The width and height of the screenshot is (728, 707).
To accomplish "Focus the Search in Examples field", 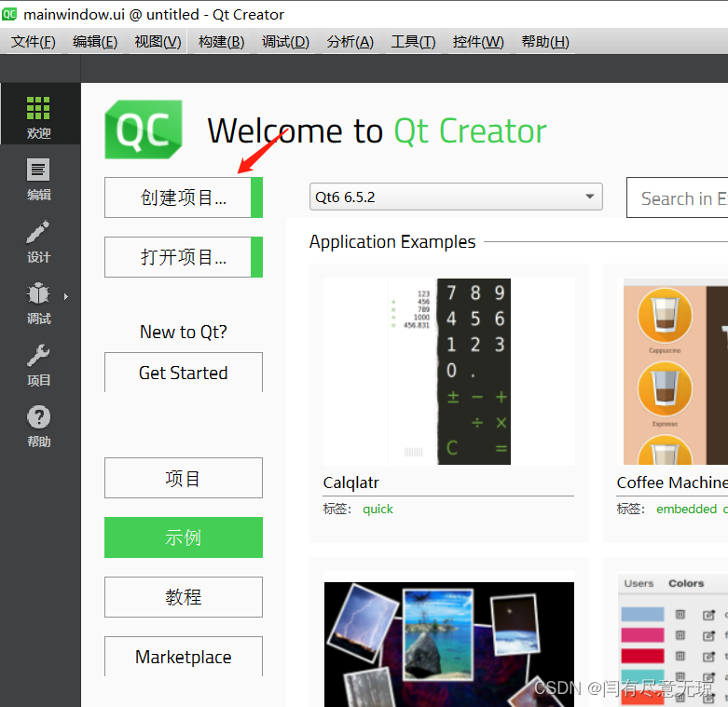I will [x=678, y=197].
